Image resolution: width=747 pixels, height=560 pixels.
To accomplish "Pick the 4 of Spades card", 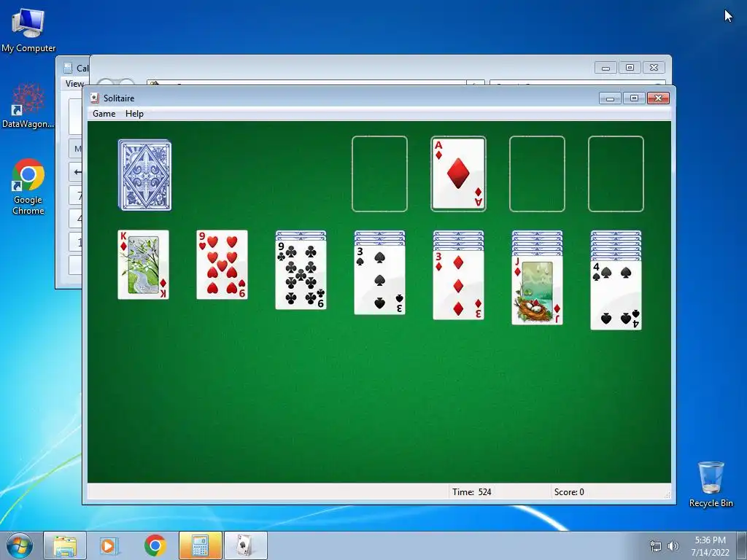I will [x=616, y=295].
